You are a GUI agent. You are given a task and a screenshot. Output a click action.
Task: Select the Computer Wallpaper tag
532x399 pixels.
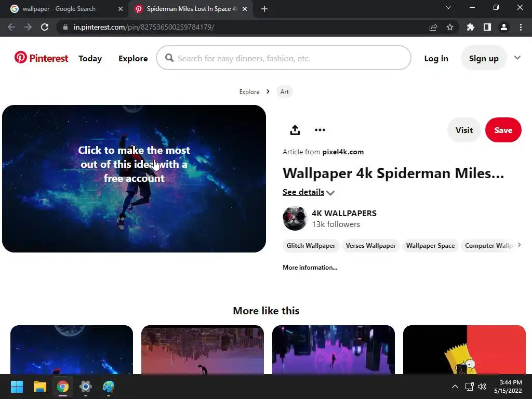click(x=488, y=246)
